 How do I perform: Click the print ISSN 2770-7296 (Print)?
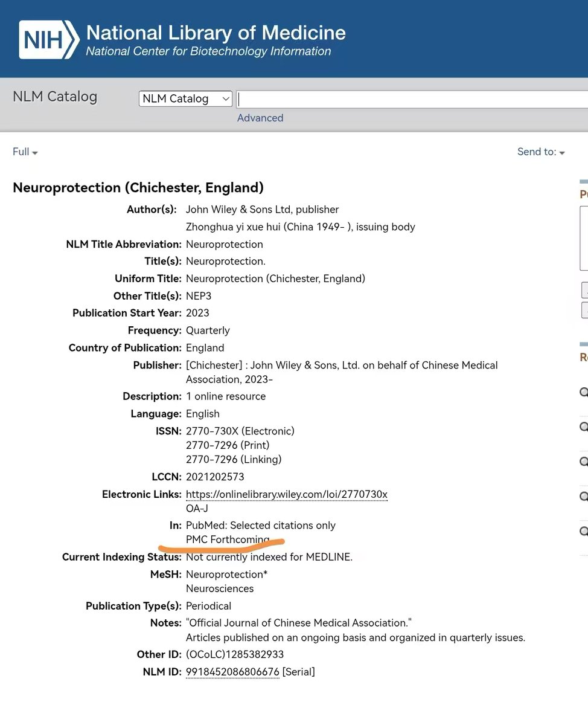pyautogui.click(x=228, y=445)
